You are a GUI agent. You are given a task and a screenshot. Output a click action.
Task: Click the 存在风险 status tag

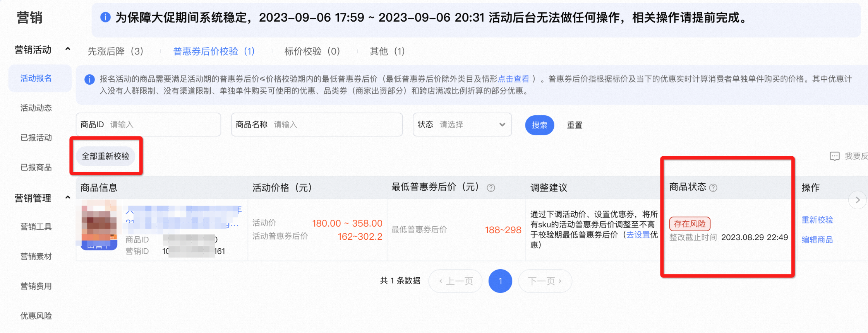(x=690, y=224)
